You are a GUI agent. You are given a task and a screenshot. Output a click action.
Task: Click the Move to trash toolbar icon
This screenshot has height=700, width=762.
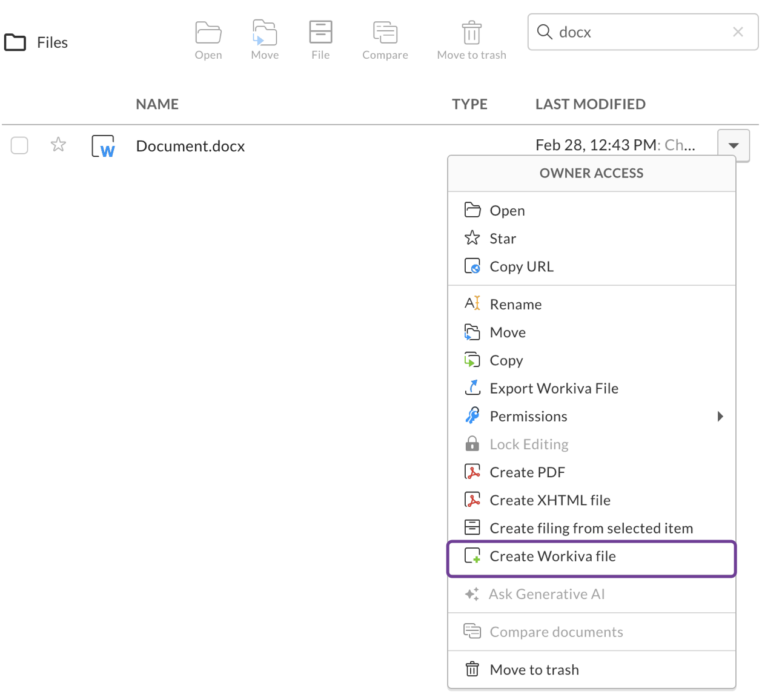(471, 33)
